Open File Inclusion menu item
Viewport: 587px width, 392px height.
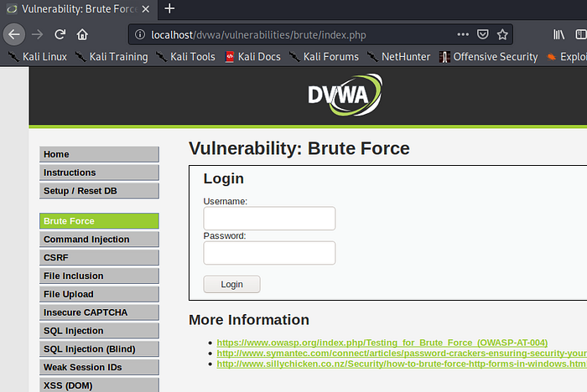pyautogui.click(x=99, y=276)
